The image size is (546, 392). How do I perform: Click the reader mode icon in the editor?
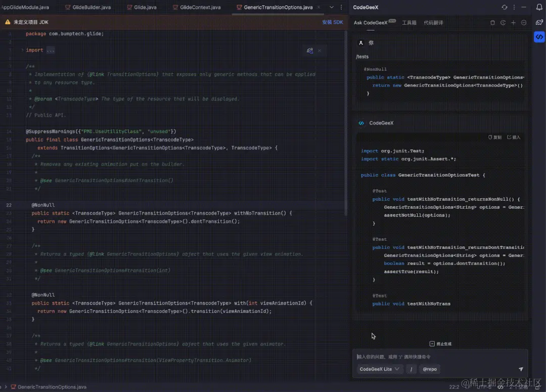(309, 51)
